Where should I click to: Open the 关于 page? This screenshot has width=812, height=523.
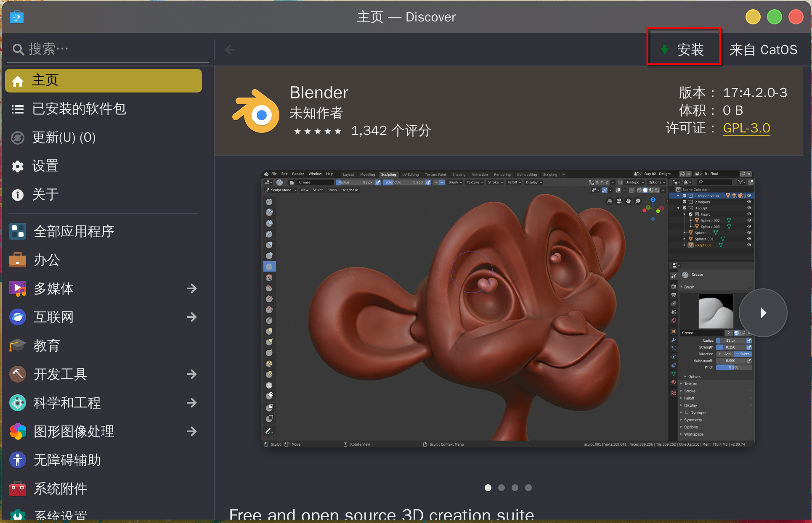pyautogui.click(x=103, y=195)
